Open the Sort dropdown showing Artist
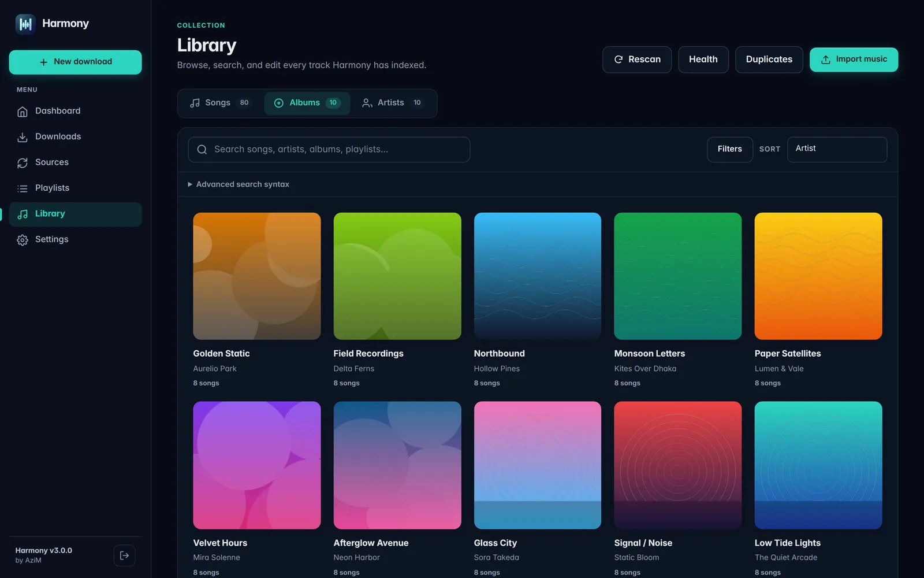The image size is (924, 578). [x=837, y=149]
